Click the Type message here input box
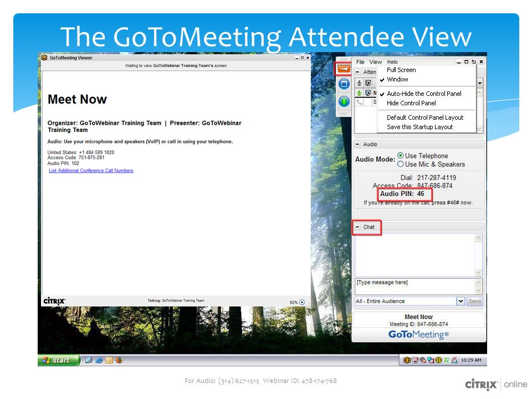Image resolution: width=532 pixels, height=399 pixels. tap(415, 287)
